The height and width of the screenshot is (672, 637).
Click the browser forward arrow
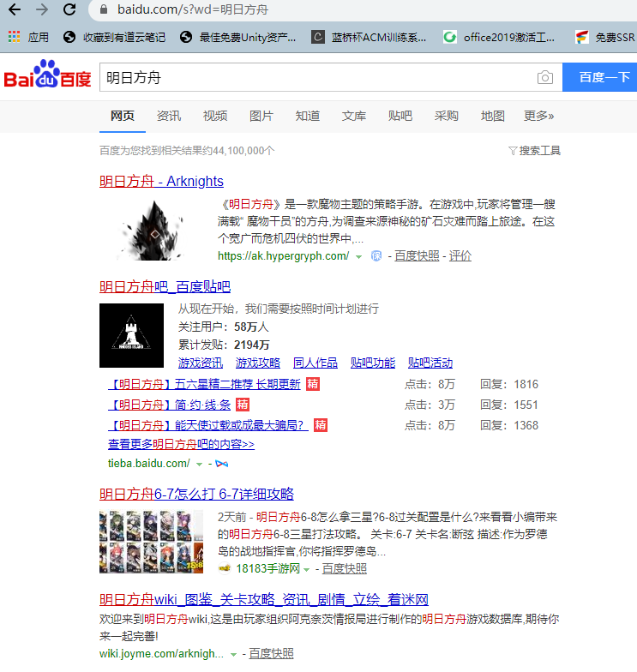[42, 9]
